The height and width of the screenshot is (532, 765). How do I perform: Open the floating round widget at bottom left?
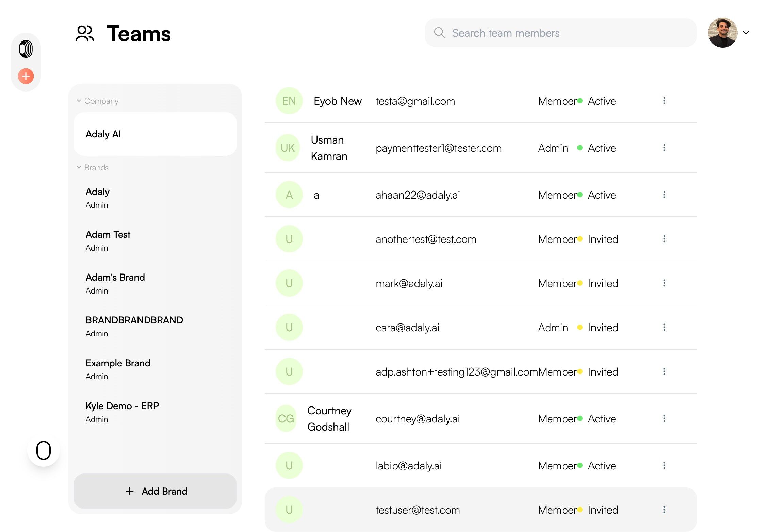pyautogui.click(x=44, y=450)
